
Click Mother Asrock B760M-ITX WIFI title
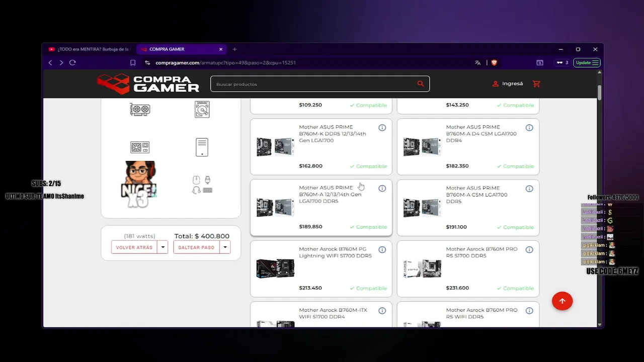pyautogui.click(x=333, y=313)
